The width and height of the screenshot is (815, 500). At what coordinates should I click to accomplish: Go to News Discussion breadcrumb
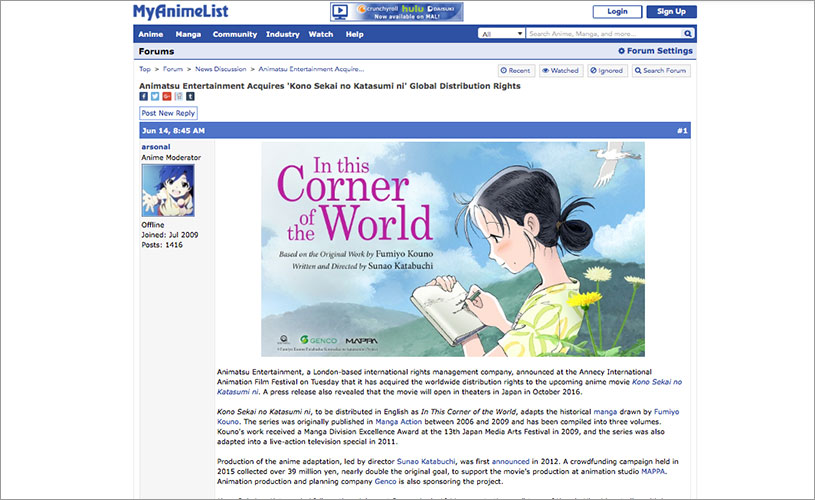[220, 69]
